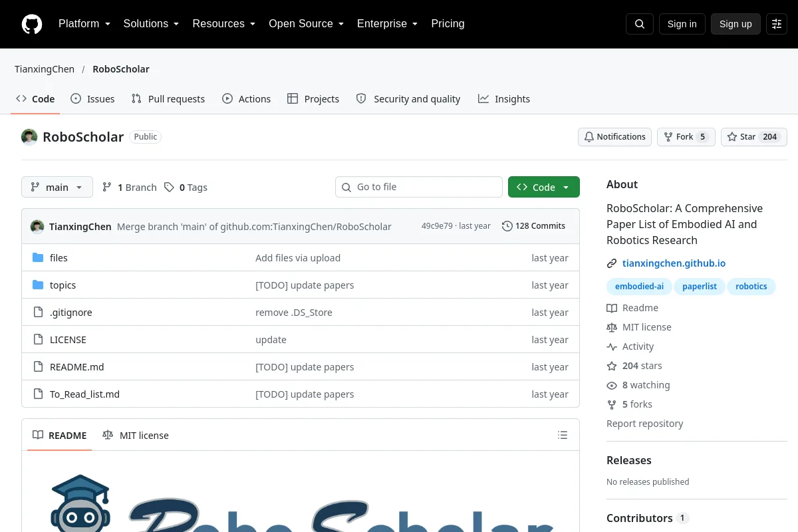Viewport: 798px width, 532px height.
Task: Open commit hash 49c9e79
Action: tap(436, 226)
